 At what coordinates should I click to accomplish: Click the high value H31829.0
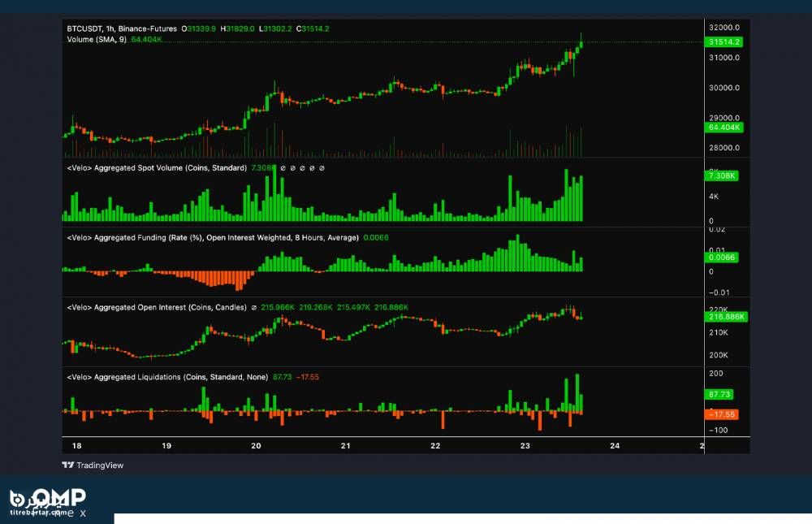237,28
